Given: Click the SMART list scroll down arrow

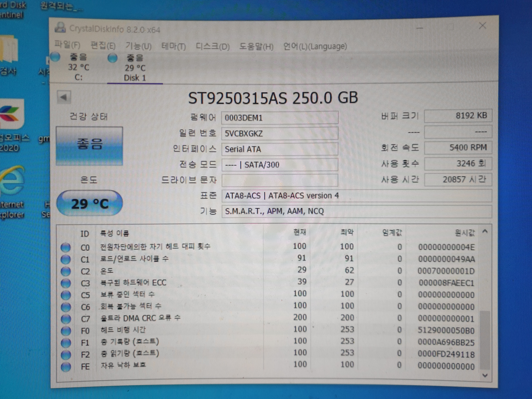Looking at the screenshot, I should pos(485,375).
